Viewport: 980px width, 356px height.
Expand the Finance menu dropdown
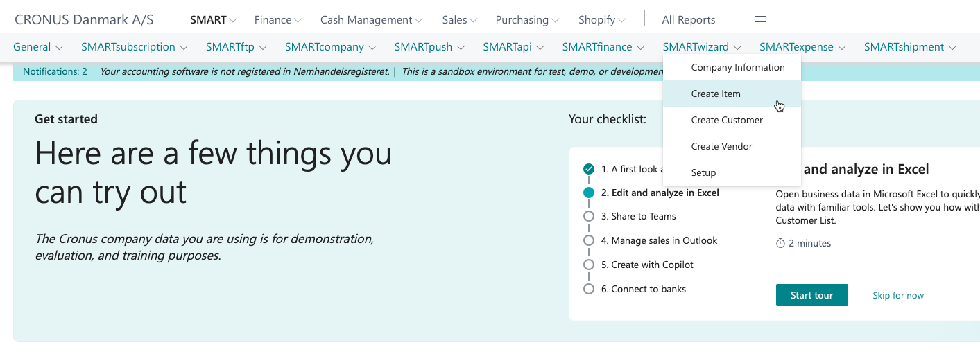click(277, 20)
